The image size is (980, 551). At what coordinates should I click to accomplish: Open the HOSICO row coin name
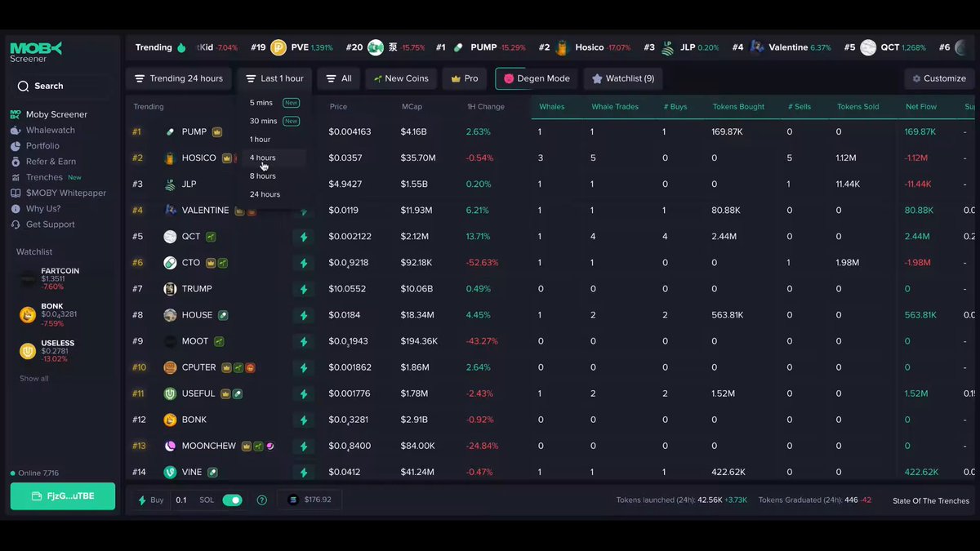click(199, 158)
